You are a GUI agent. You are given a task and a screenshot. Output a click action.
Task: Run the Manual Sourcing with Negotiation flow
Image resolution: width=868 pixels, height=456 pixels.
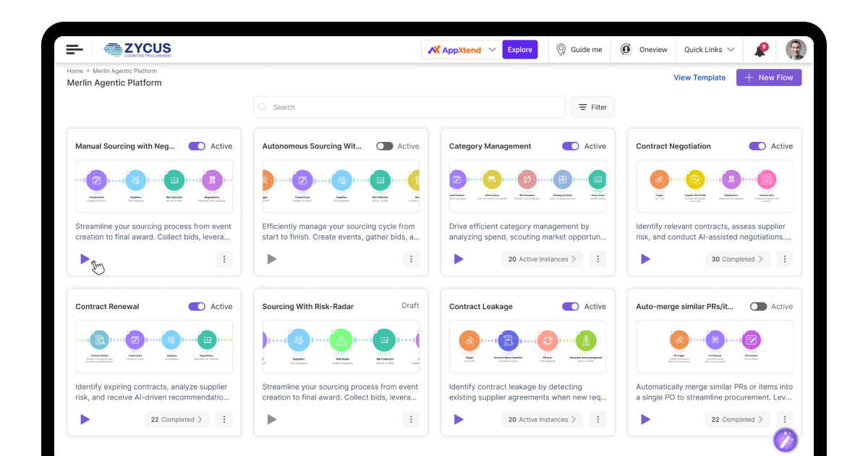tap(85, 259)
